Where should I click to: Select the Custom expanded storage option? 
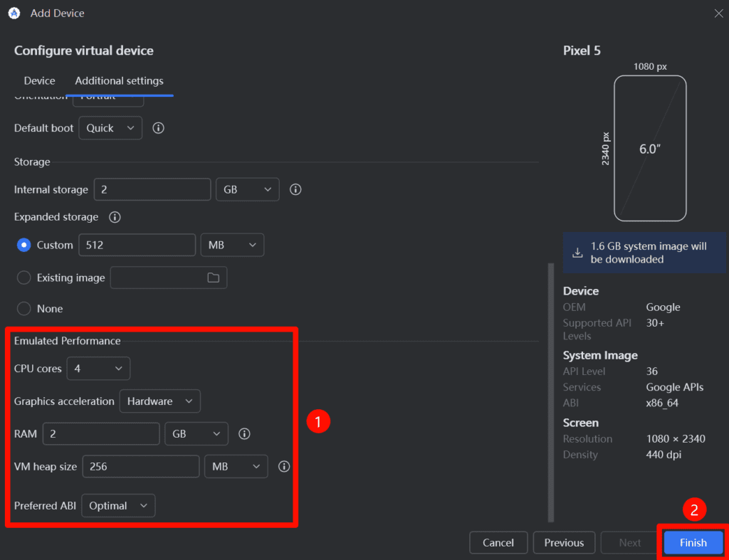coord(24,245)
